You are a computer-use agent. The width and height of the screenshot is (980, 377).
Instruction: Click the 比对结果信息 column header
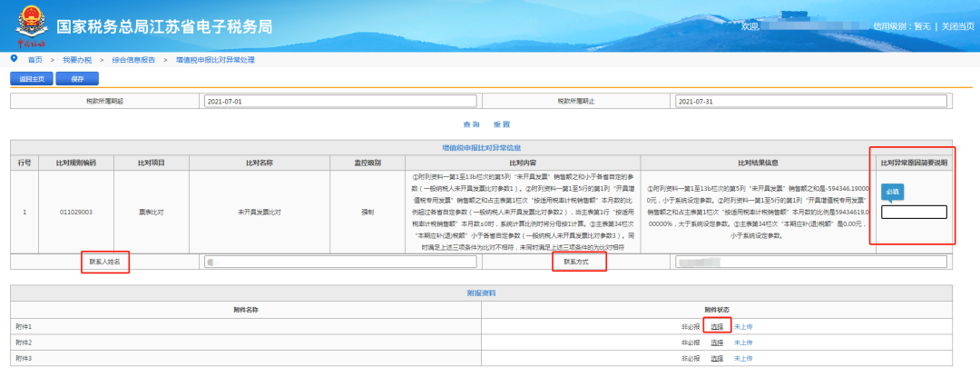coord(758,163)
